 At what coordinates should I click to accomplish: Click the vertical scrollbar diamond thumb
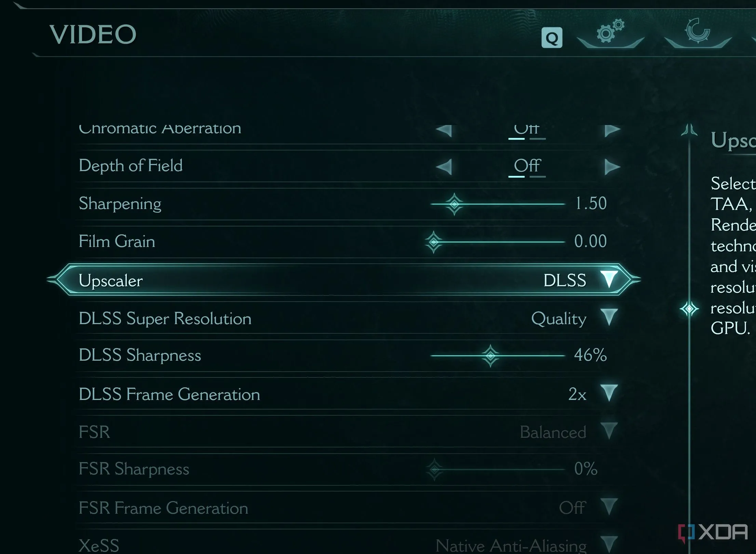pyautogui.click(x=689, y=309)
